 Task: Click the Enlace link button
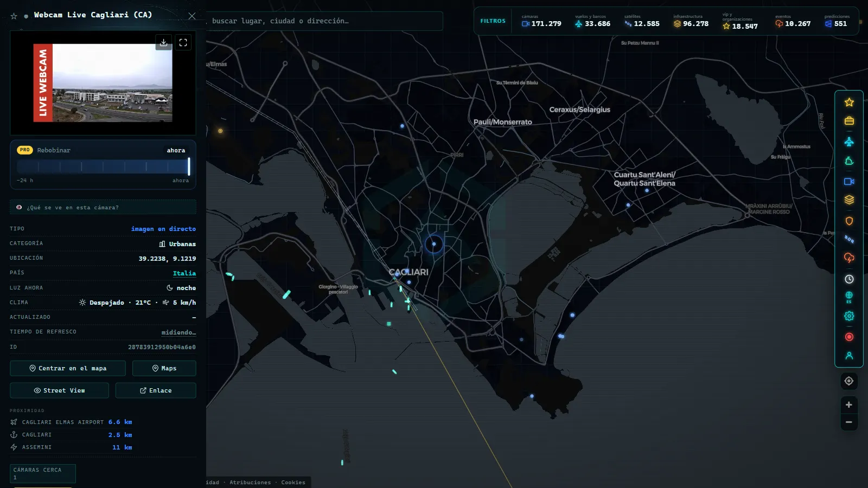[156, 390]
